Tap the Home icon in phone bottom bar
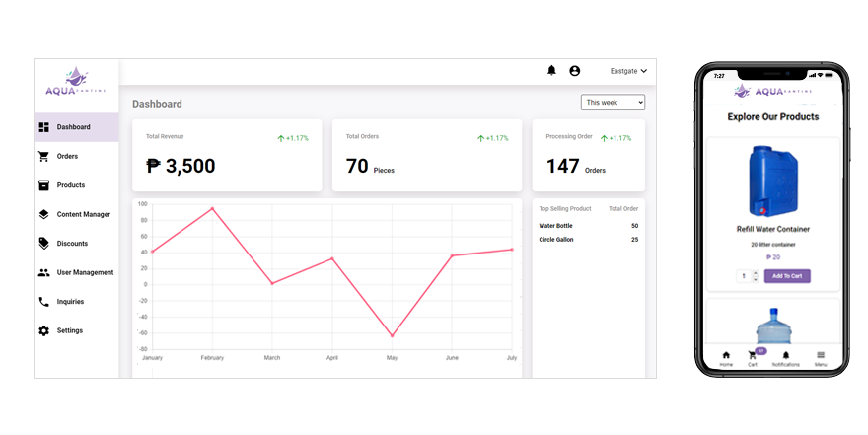Viewport: 868px width, 435px height. click(726, 355)
